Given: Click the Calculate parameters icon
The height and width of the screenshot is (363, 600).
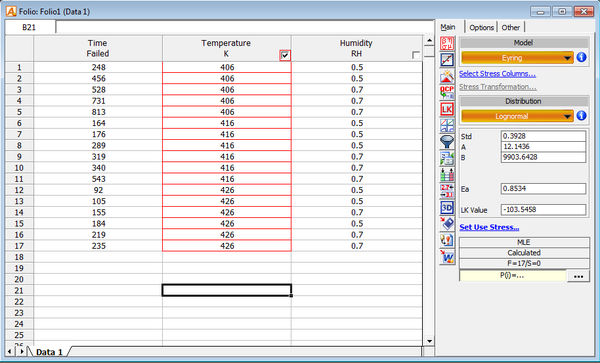Looking at the screenshot, I should (447, 43).
